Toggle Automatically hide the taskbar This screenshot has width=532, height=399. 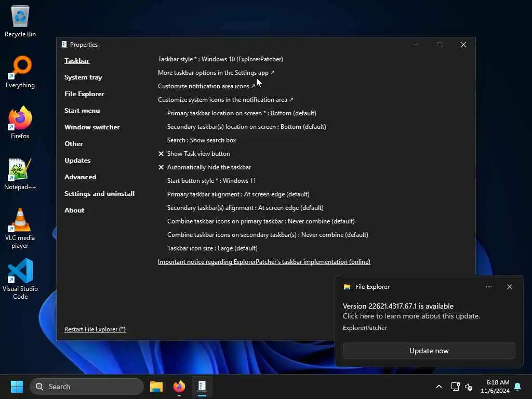coord(205,167)
